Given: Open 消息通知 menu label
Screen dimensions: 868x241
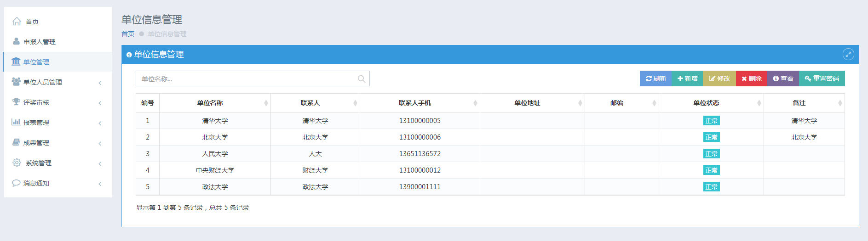Looking at the screenshot, I should click(x=36, y=183).
